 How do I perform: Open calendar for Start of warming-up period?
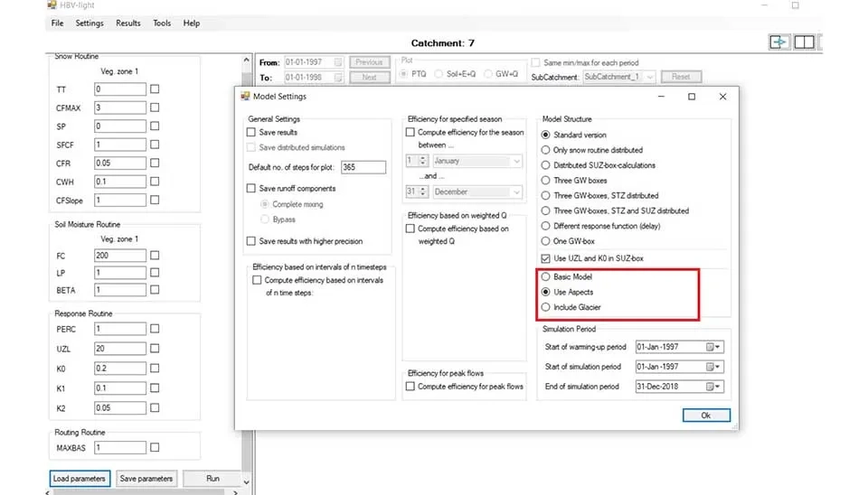coord(711,347)
